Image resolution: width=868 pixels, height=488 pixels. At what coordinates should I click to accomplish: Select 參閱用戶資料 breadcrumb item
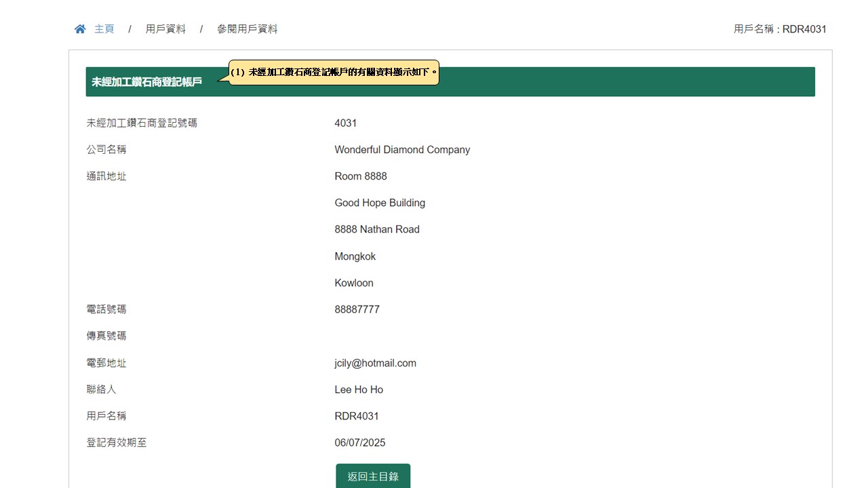(247, 29)
